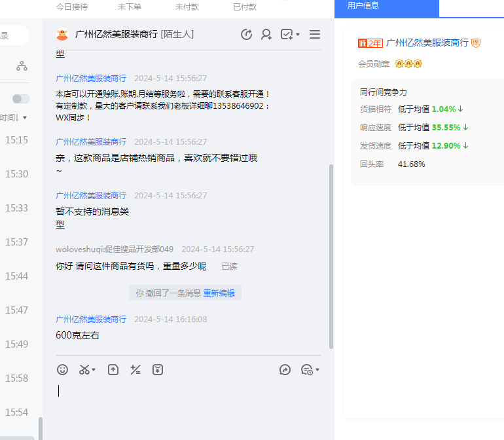Switch to the 用户信息 tab
This screenshot has height=440, width=504.
tap(386, 7)
